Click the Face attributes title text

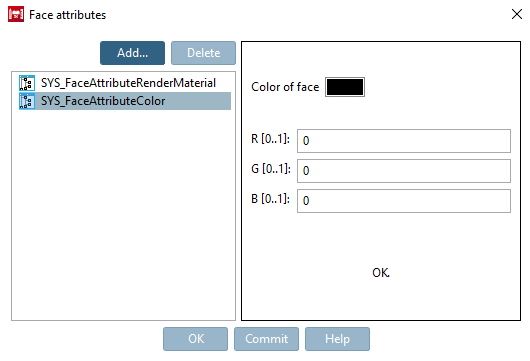(x=68, y=15)
